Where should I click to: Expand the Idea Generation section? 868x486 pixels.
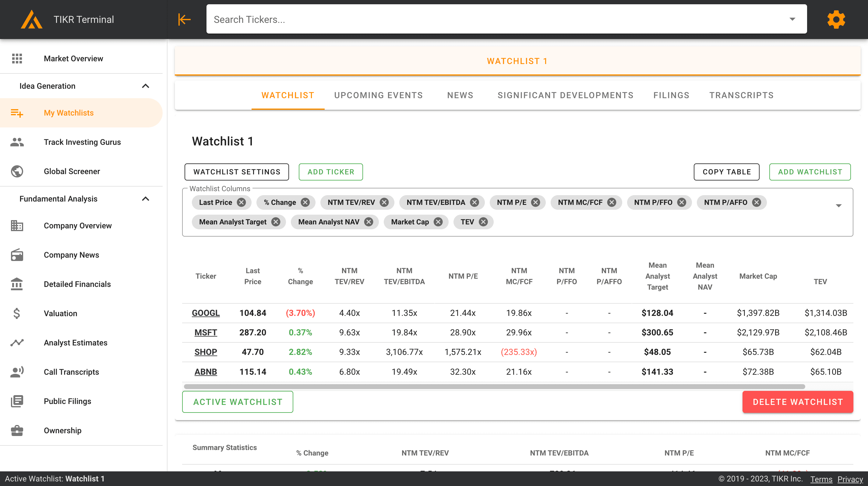147,86
